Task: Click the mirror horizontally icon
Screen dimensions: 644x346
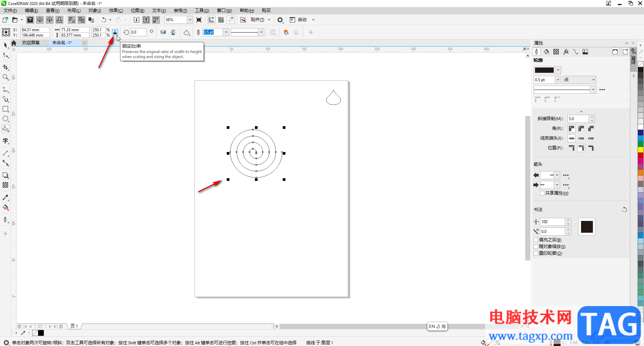Action: (163, 32)
